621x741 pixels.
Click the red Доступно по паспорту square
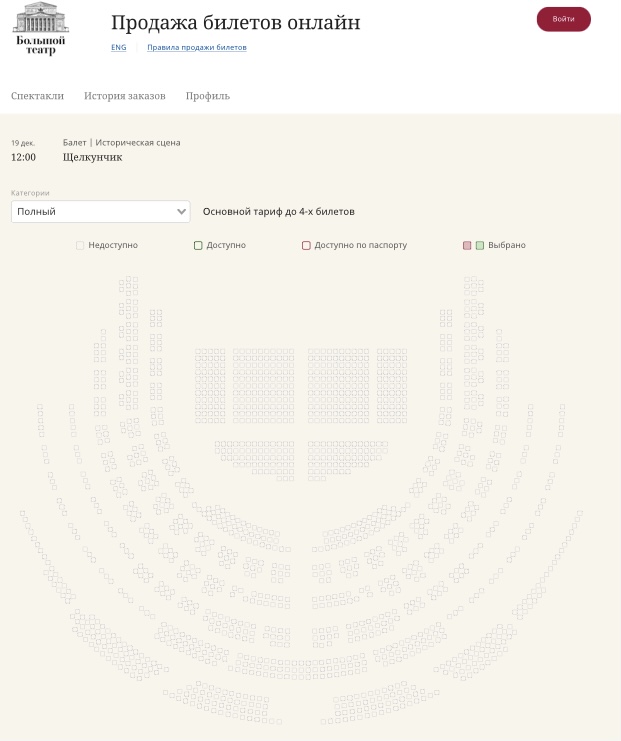point(306,245)
